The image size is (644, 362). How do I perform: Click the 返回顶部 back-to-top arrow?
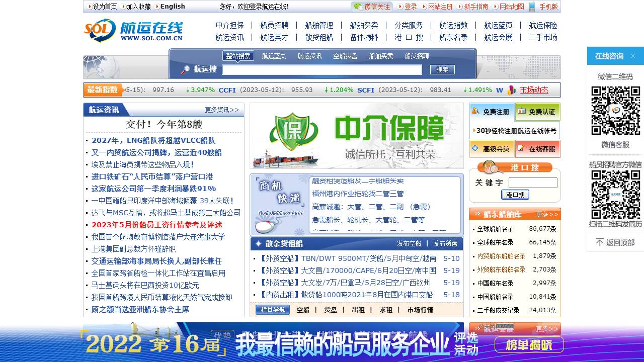[x=600, y=242]
